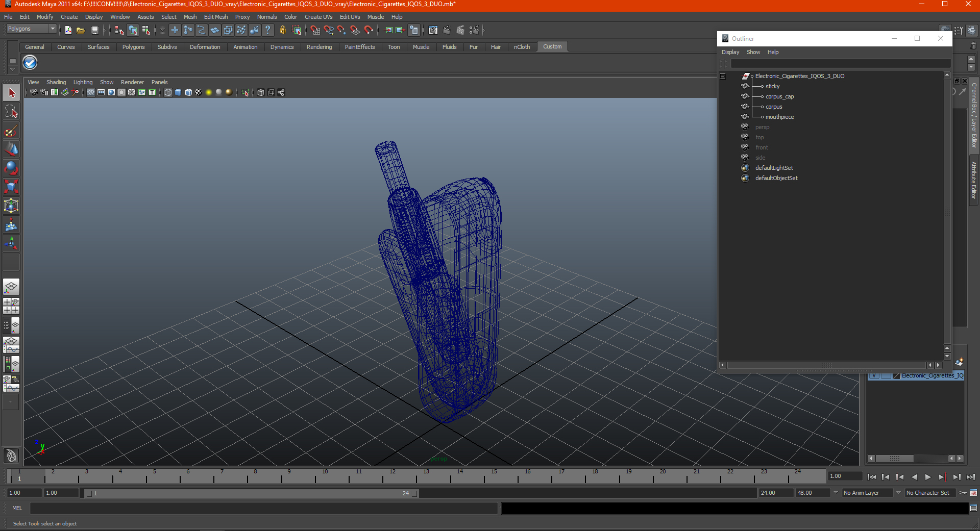The image size is (980, 531).
Task: Toggle film gate display in viewport
Action: click(x=101, y=92)
